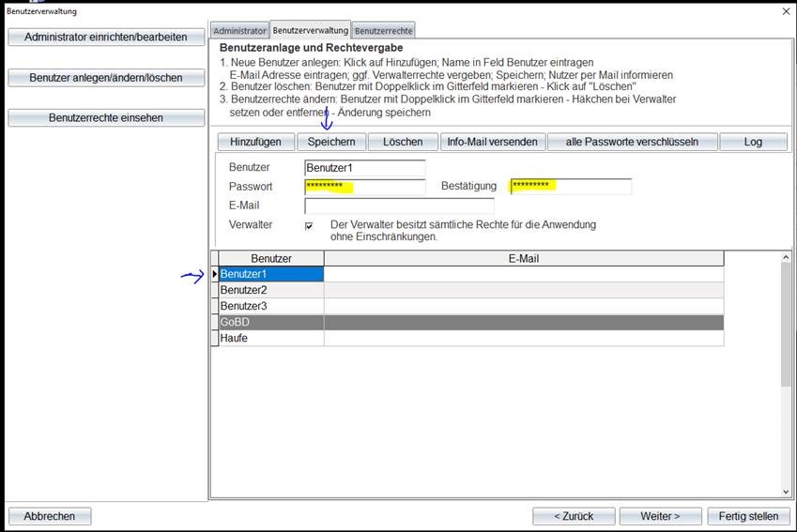Image resolution: width=797 pixels, height=532 pixels.
Task: Toggle the Verwalter checkbox
Action: pos(309,225)
